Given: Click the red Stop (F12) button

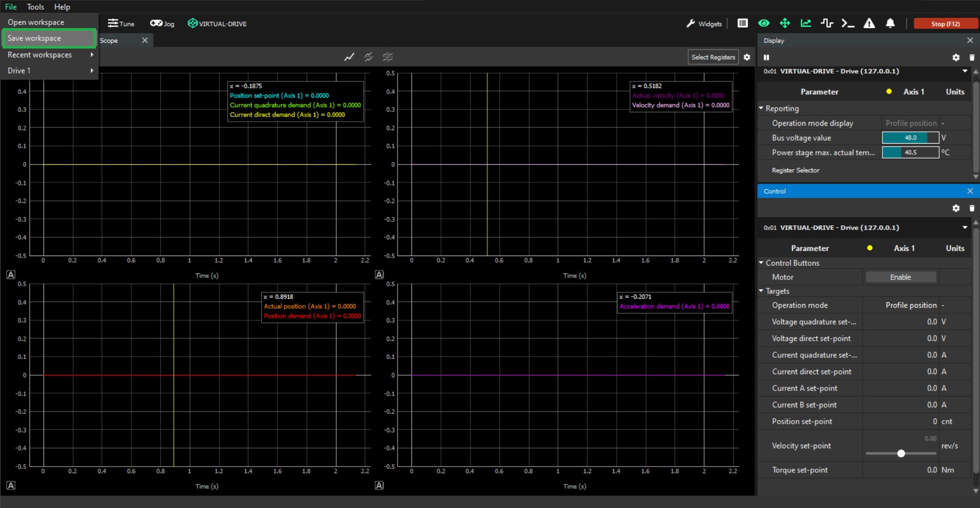Looking at the screenshot, I should pyautogui.click(x=945, y=24).
